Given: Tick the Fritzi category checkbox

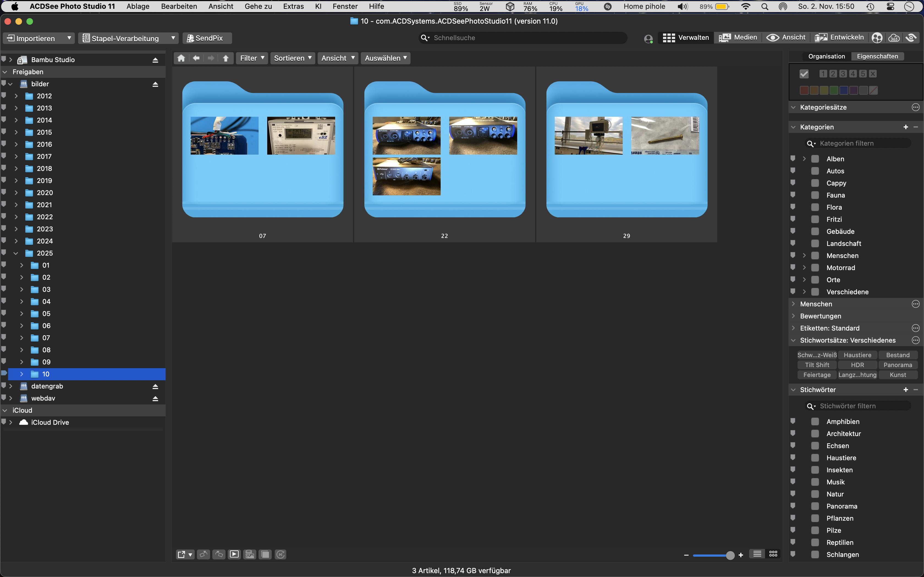Looking at the screenshot, I should pos(815,220).
